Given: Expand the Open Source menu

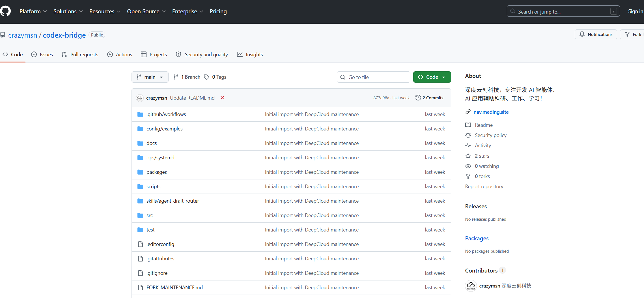Looking at the screenshot, I should (x=146, y=11).
